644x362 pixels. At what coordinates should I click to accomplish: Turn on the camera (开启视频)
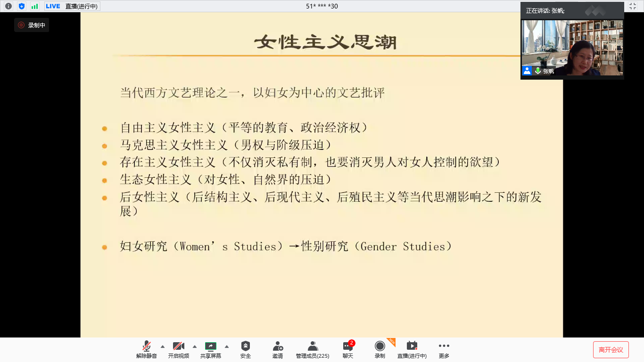click(x=178, y=349)
